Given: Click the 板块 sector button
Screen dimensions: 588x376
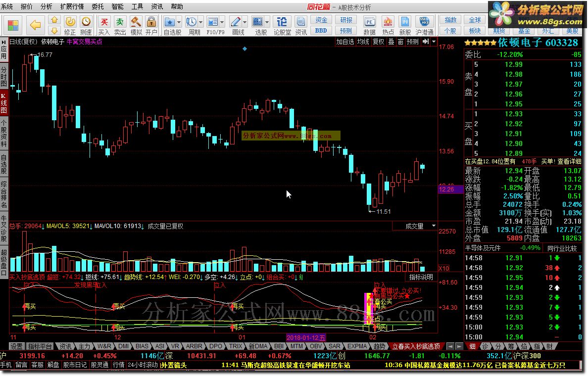Looking at the screenshot, I should [475, 30].
